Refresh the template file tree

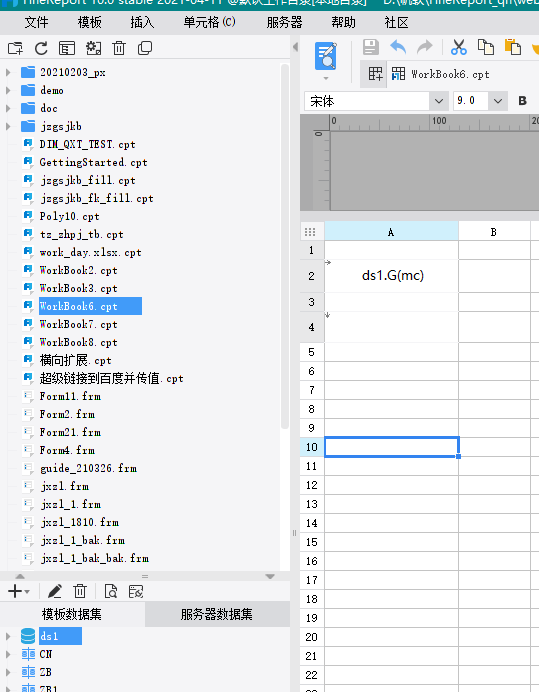pyautogui.click(x=41, y=48)
